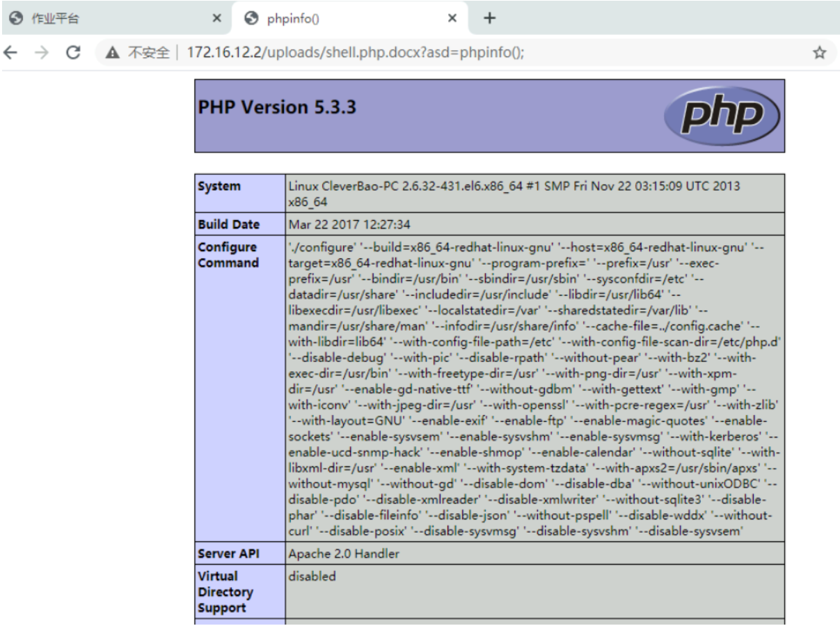This screenshot has height=642, width=840.
Task: Bookmark this page with the star icon
Action: (x=820, y=53)
